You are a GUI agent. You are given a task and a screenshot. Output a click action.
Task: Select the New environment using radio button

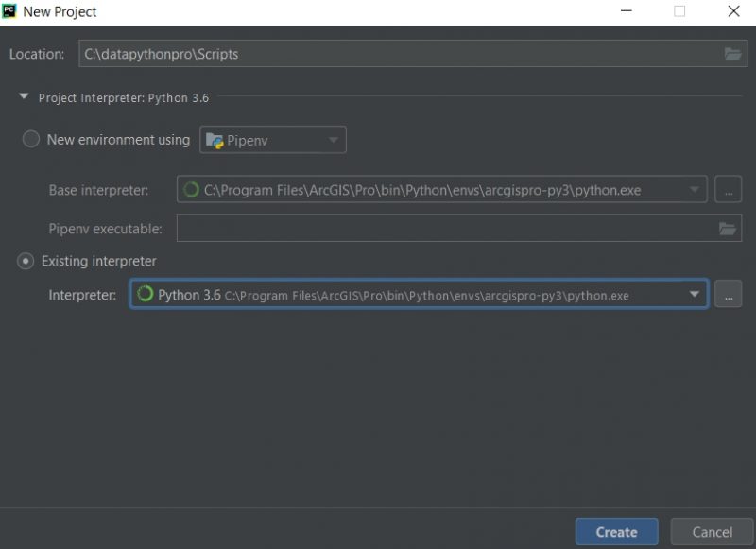point(30,138)
